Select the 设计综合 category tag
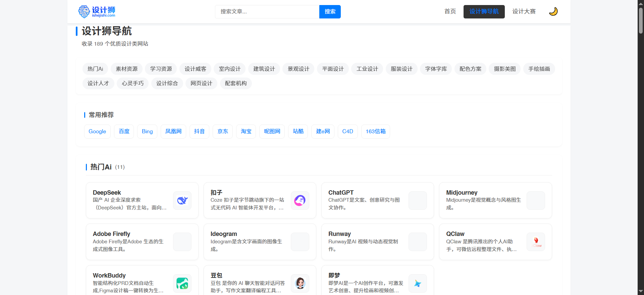The image size is (644, 295). (x=167, y=83)
